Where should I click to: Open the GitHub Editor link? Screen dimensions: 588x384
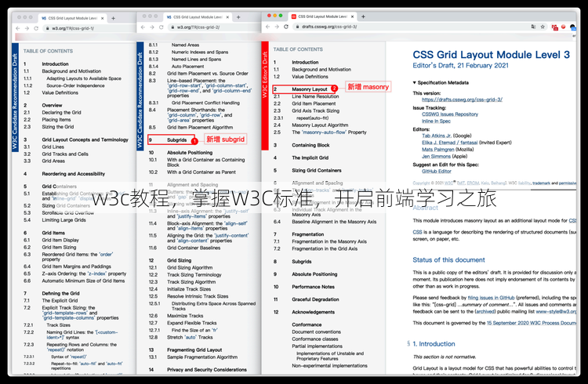click(x=437, y=172)
